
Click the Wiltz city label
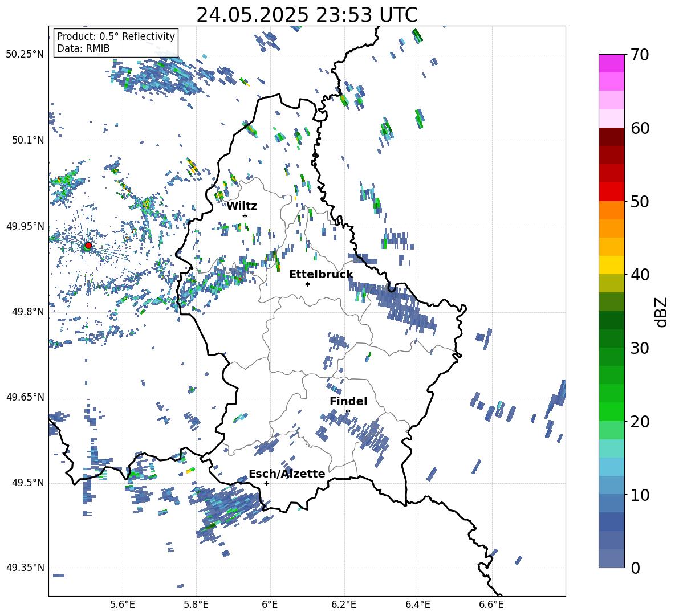pos(242,206)
